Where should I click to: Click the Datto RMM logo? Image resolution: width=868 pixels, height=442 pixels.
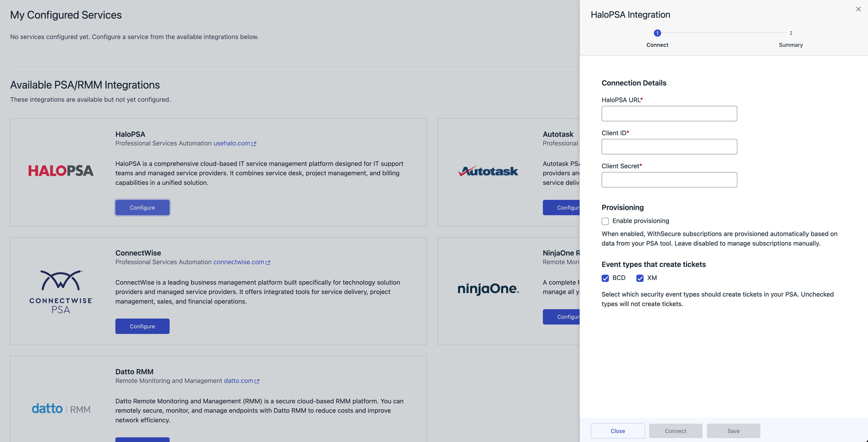click(x=61, y=409)
